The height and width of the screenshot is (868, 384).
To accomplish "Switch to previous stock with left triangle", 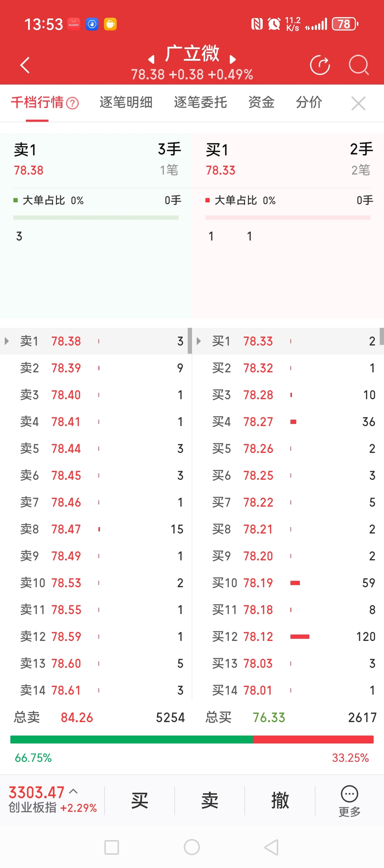I will (151, 60).
